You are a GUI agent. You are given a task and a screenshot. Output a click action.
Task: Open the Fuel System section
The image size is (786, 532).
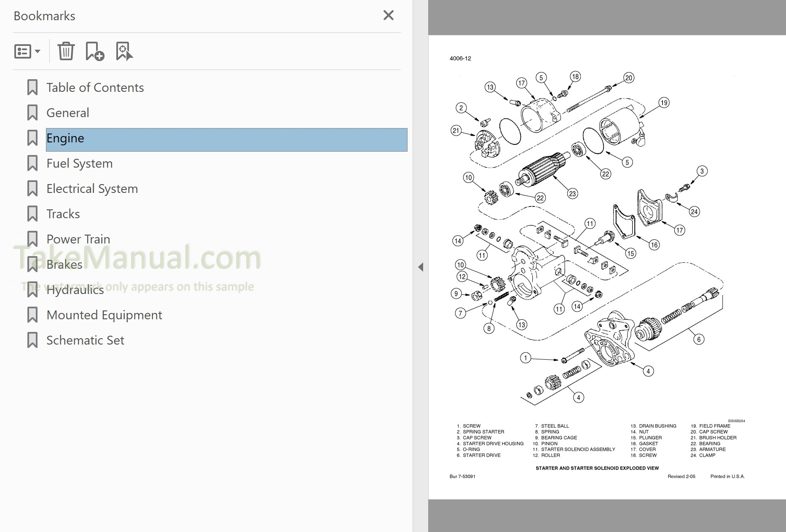pyautogui.click(x=79, y=163)
